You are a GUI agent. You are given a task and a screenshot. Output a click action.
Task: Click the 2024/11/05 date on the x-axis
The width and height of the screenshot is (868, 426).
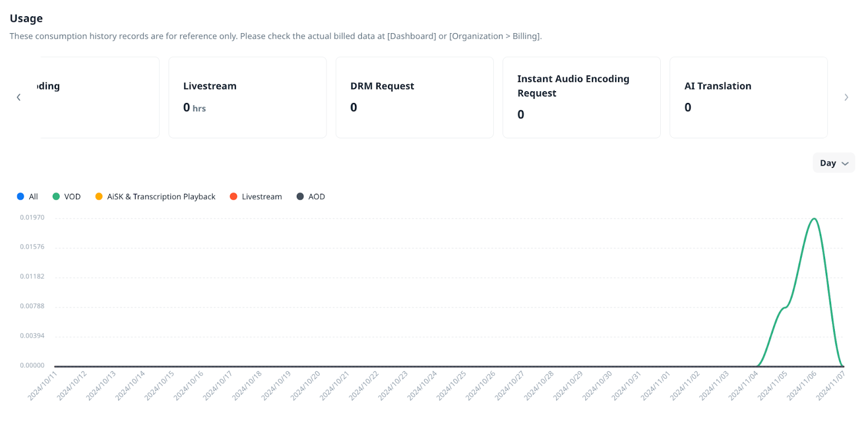[x=773, y=385]
